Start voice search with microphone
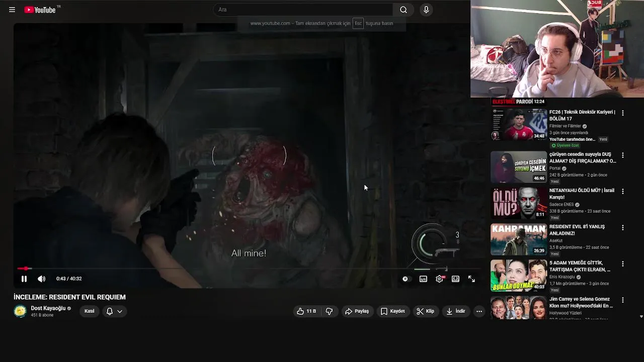The image size is (644, 362). click(426, 10)
